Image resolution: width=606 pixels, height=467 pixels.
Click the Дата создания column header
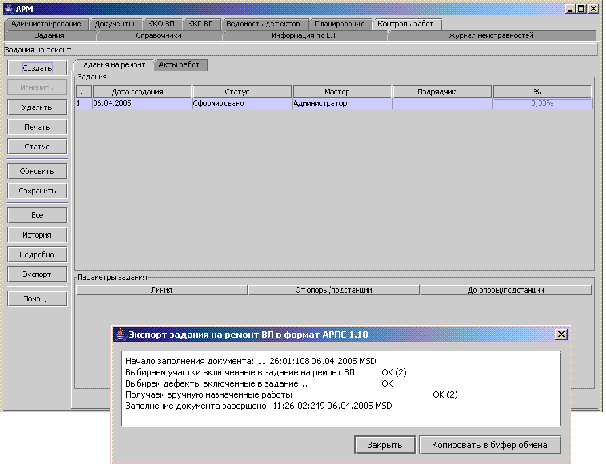click(142, 92)
